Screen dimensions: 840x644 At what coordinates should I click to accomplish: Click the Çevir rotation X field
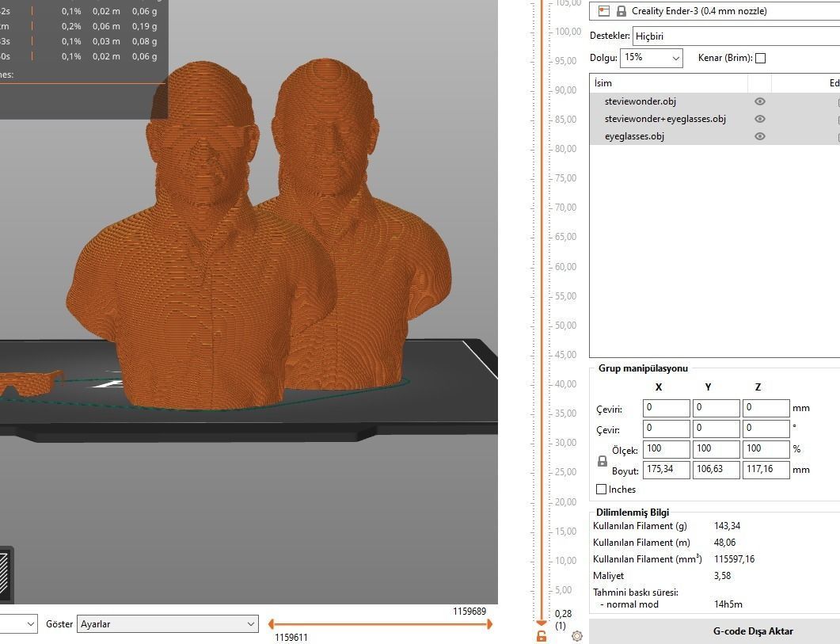coord(667,429)
